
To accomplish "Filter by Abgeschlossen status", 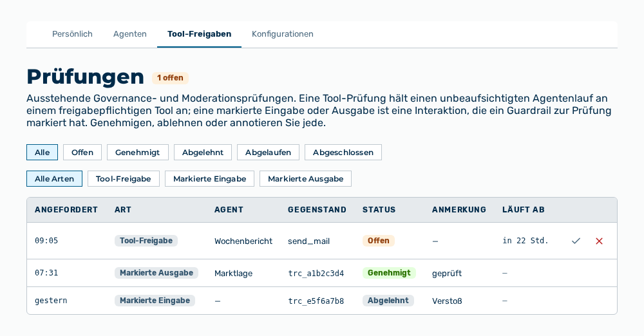I will [x=343, y=153].
